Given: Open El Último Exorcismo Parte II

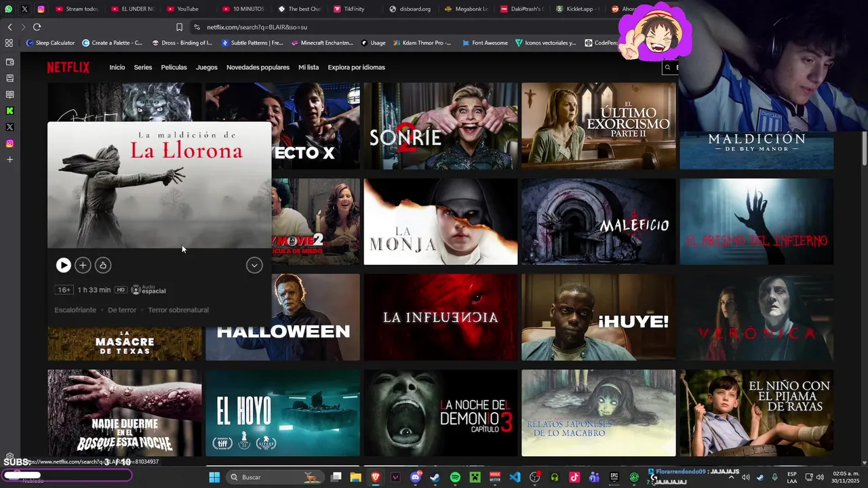Looking at the screenshot, I should 599,126.
